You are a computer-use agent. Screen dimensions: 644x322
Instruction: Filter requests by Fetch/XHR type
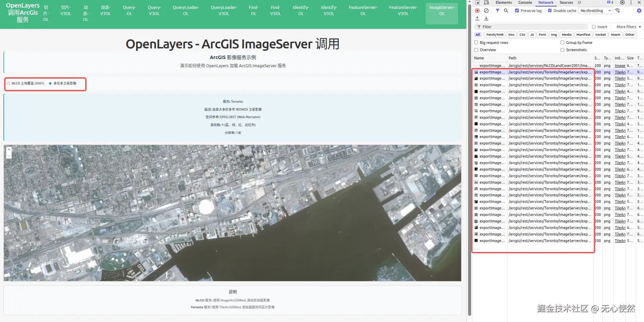pos(495,35)
